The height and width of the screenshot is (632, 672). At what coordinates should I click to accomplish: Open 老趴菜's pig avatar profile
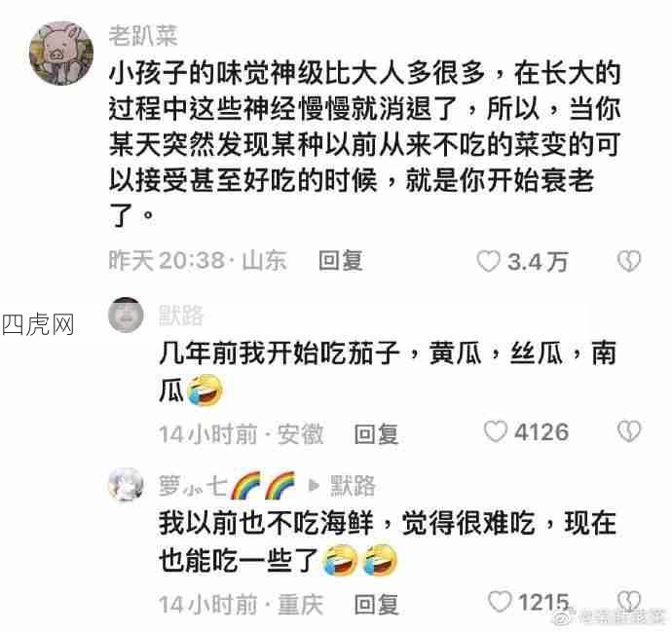pyautogui.click(x=61, y=54)
